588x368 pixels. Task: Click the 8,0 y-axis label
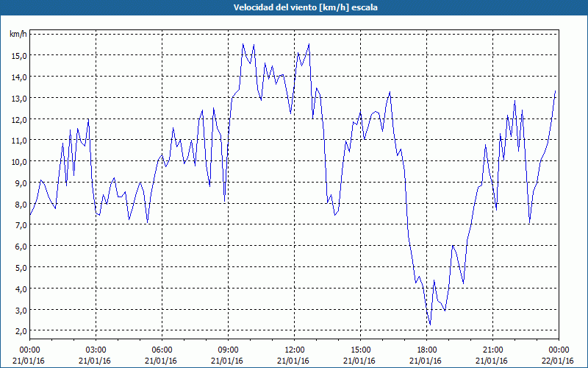pos(21,205)
